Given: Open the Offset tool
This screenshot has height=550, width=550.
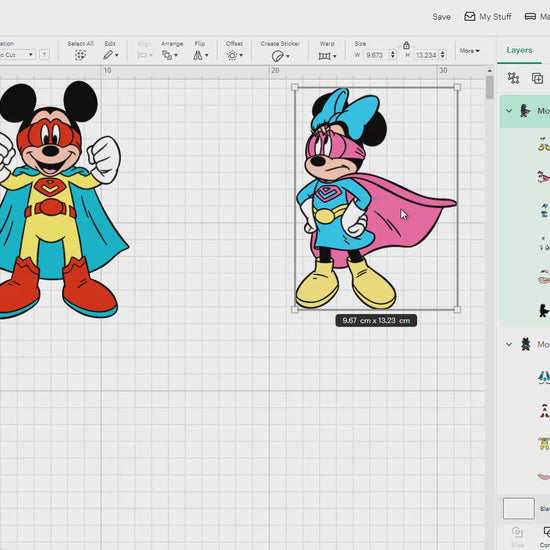Looking at the screenshot, I should coord(232,55).
